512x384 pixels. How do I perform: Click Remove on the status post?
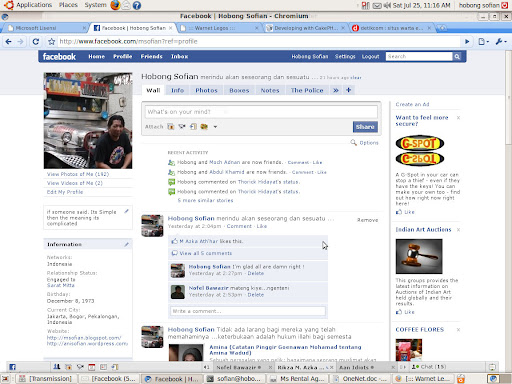click(x=367, y=220)
